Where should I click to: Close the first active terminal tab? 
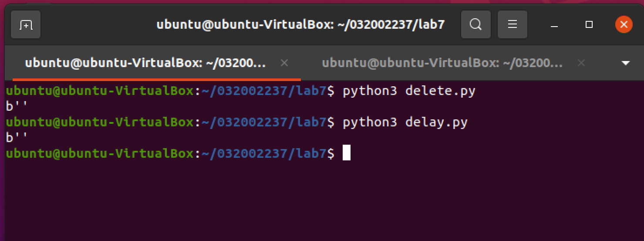284,63
